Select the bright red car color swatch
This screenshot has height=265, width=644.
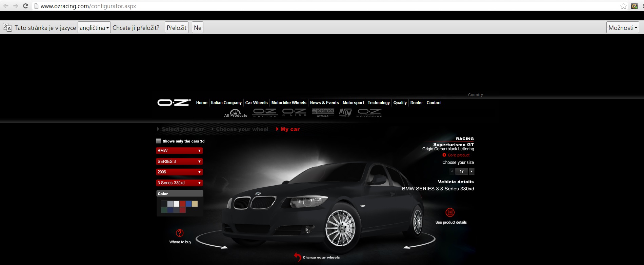coord(182,204)
